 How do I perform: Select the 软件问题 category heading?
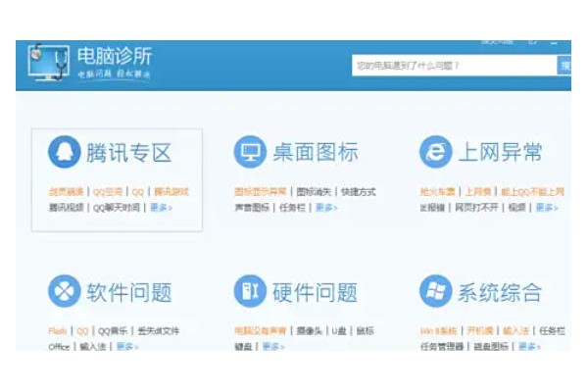tap(128, 292)
